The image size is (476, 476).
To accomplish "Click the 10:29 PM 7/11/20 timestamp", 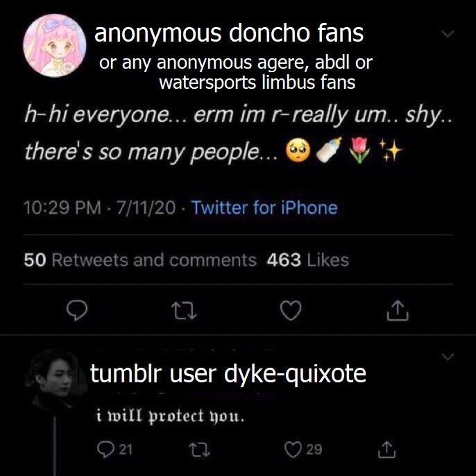I will click(x=100, y=208).
